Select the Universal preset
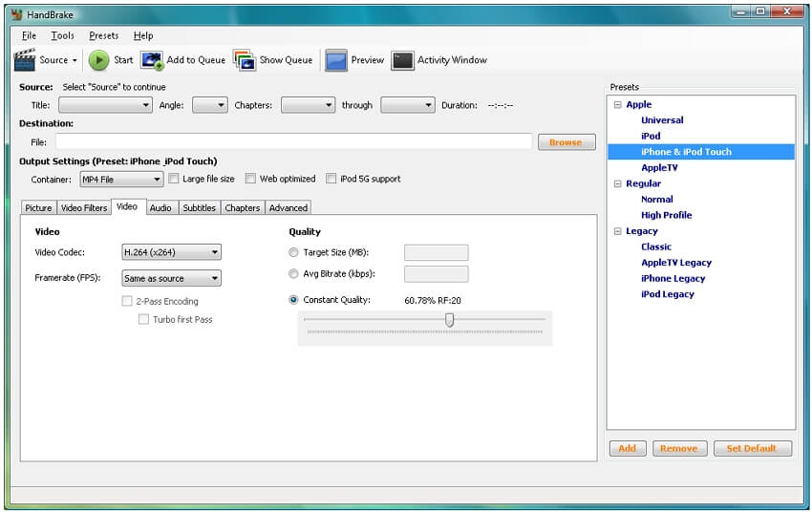Image resolution: width=812 pixels, height=514 pixels. click(x=662, y=120)
